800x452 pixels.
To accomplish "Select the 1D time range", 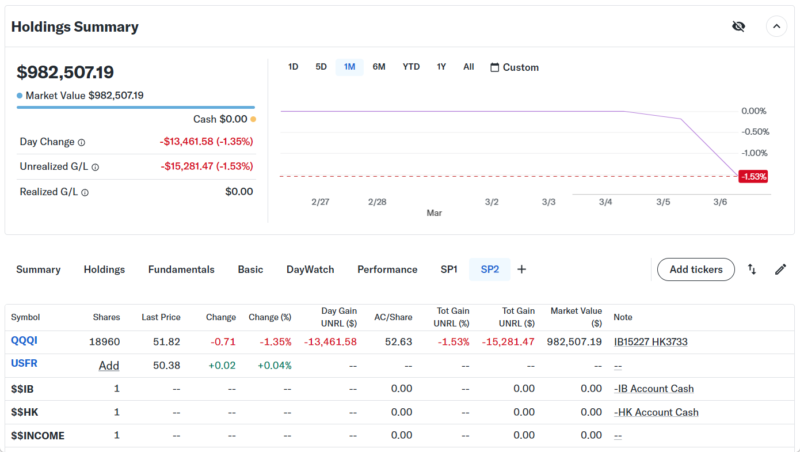I will [293, 67].
